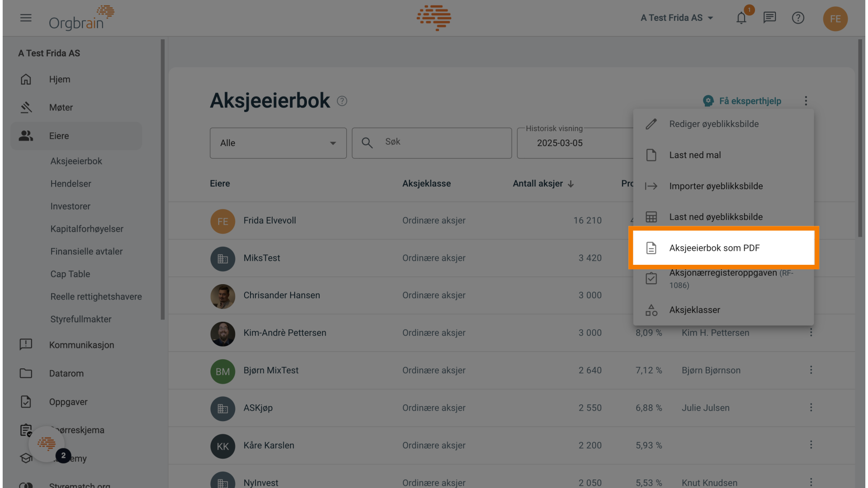Select the Oppgaver tasks icon
Image resolution: width=868 pixels, height=488 pixels.
tap(26, 402)
